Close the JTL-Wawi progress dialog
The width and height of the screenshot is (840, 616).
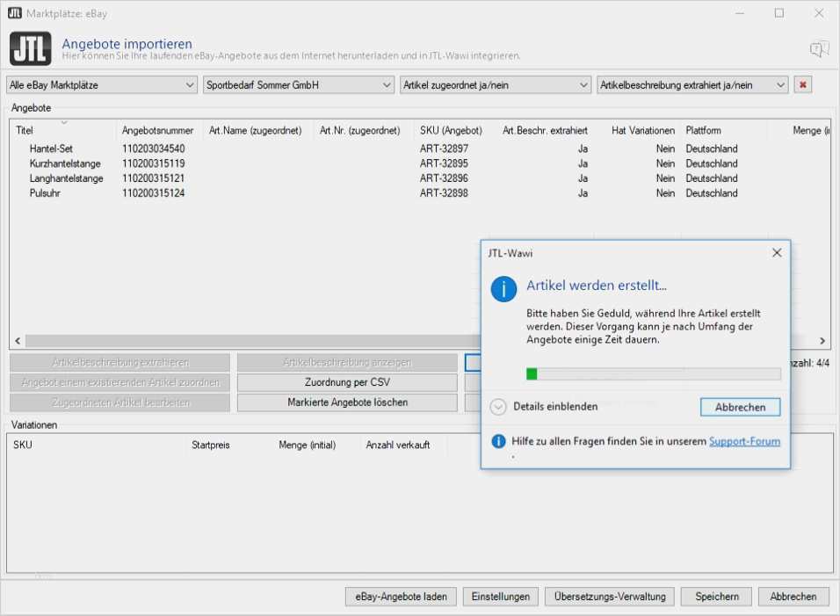coord(777,253)
